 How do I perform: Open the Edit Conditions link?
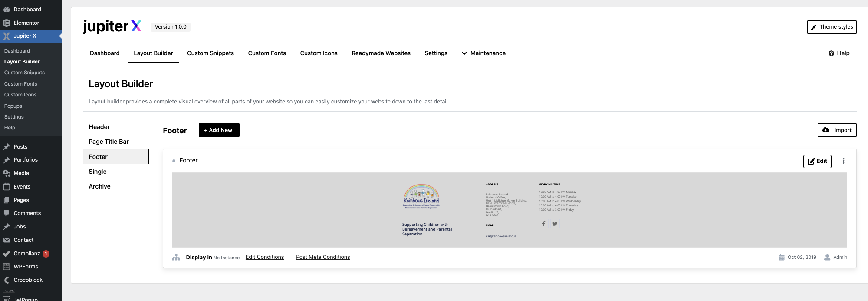tap(264, 257)
